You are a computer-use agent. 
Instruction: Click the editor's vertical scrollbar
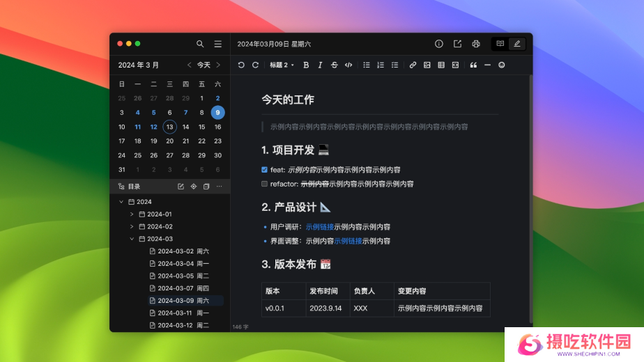530,198
